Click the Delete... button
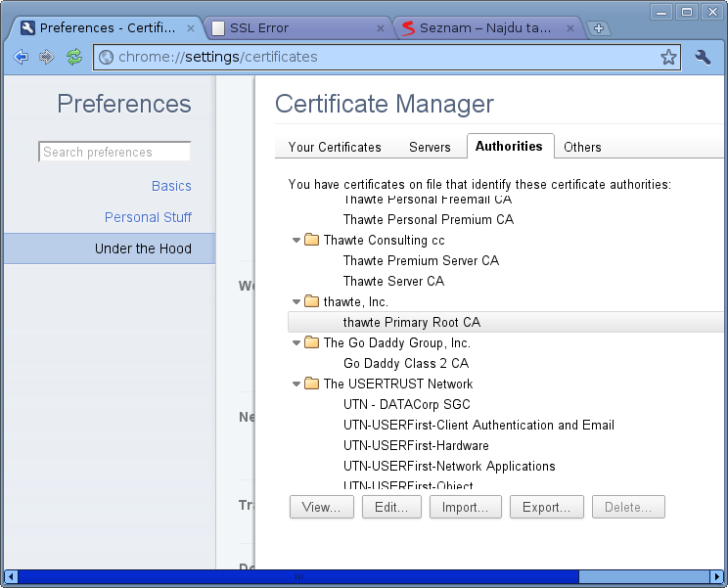Screen dimensions: 728x588 [628, 507]
